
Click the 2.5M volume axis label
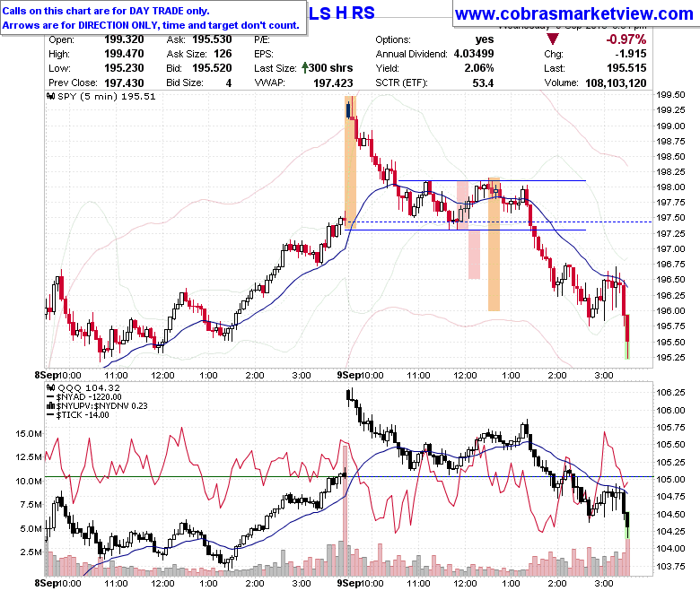[31, 552]
